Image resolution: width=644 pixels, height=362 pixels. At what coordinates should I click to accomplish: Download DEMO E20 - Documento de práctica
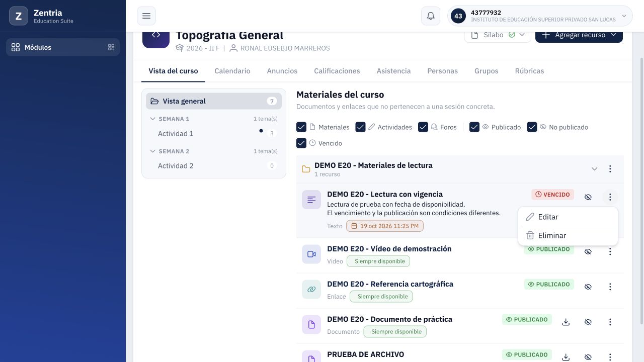click(566, 322)
